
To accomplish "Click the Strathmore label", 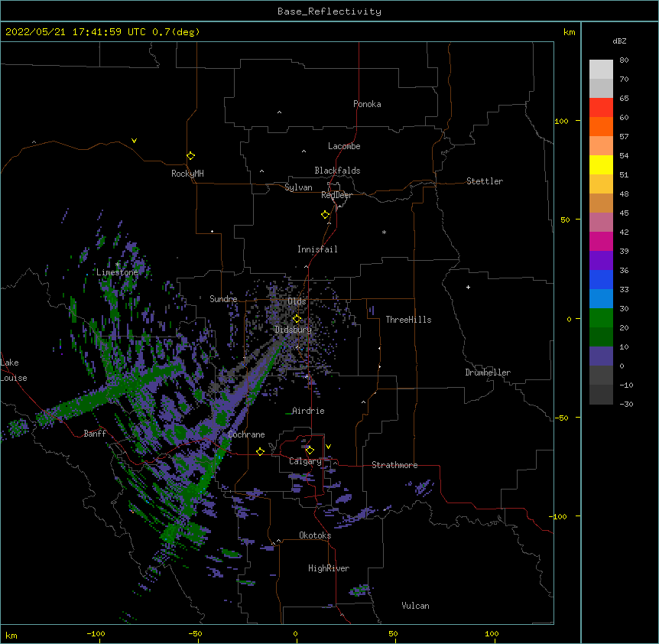I will 394,465.
